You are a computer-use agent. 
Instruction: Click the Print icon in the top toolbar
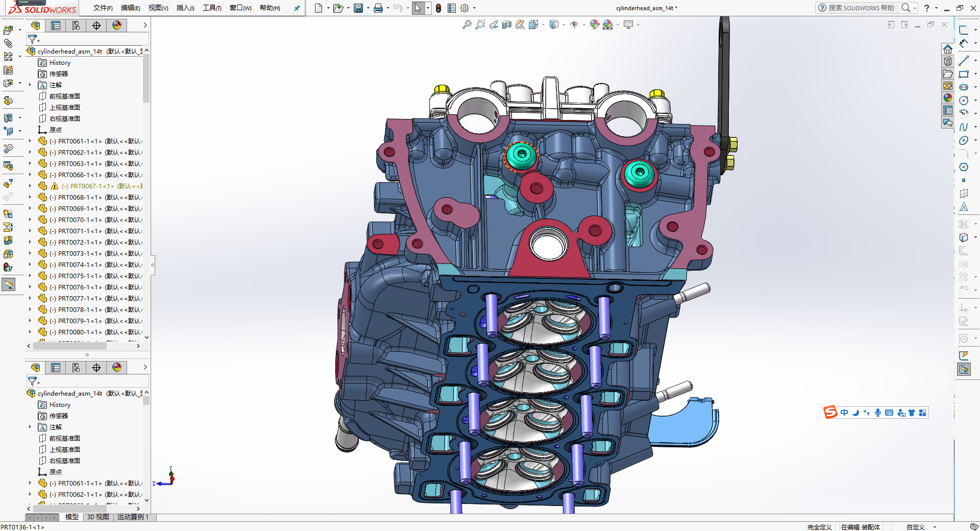point(378,8)
